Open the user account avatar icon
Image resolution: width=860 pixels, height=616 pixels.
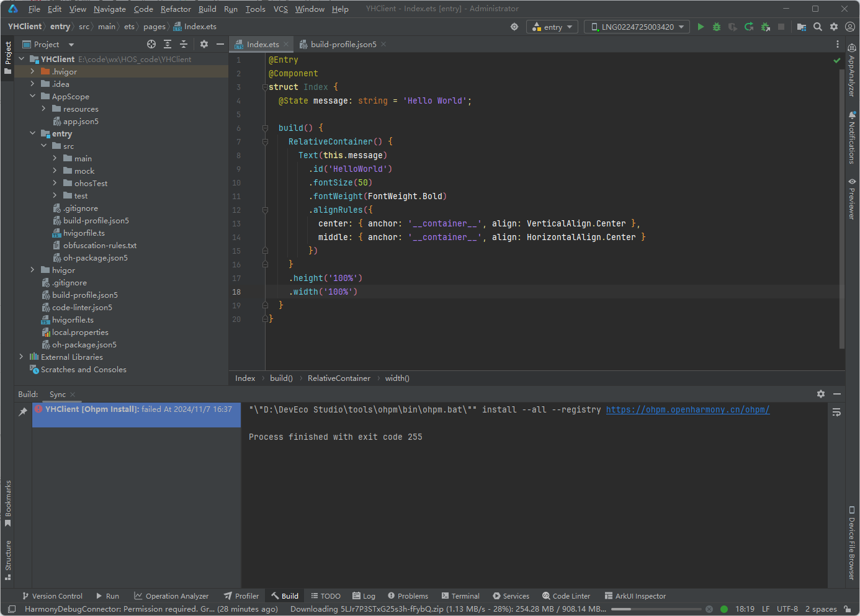point(850,27)
